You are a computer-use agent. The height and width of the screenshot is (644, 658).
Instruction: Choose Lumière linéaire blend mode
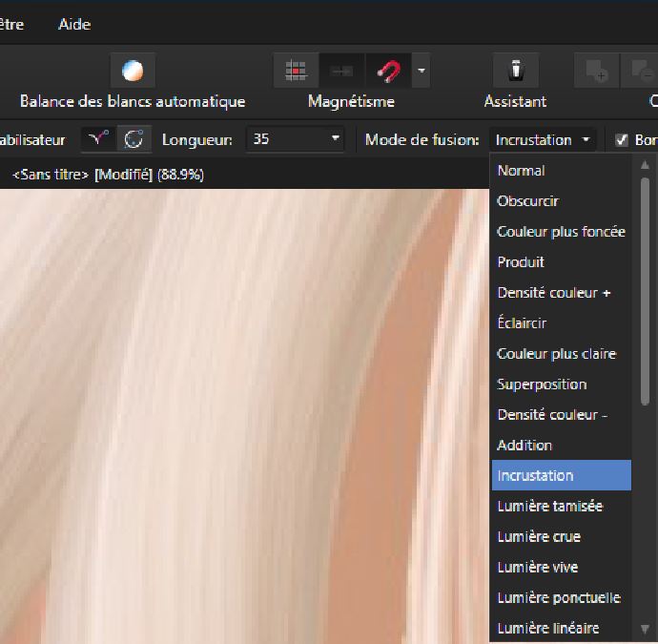click(x=561, y=628)
